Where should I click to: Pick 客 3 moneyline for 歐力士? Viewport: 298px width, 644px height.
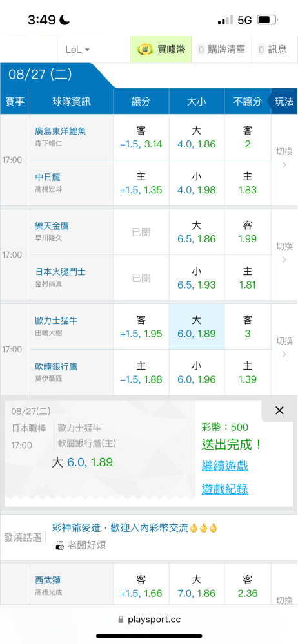(x=248, y=326)
